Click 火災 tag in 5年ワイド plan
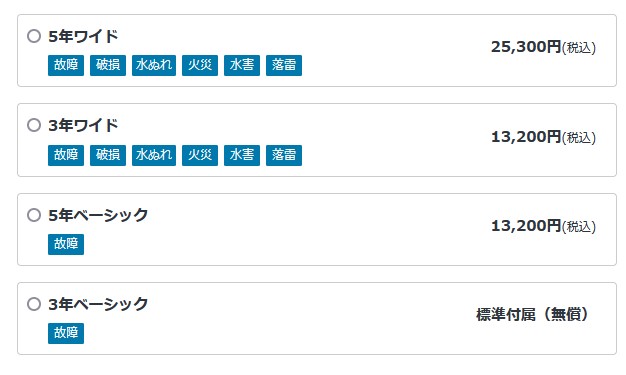Viewport: 626px width, 375px height. pos(200,65)
